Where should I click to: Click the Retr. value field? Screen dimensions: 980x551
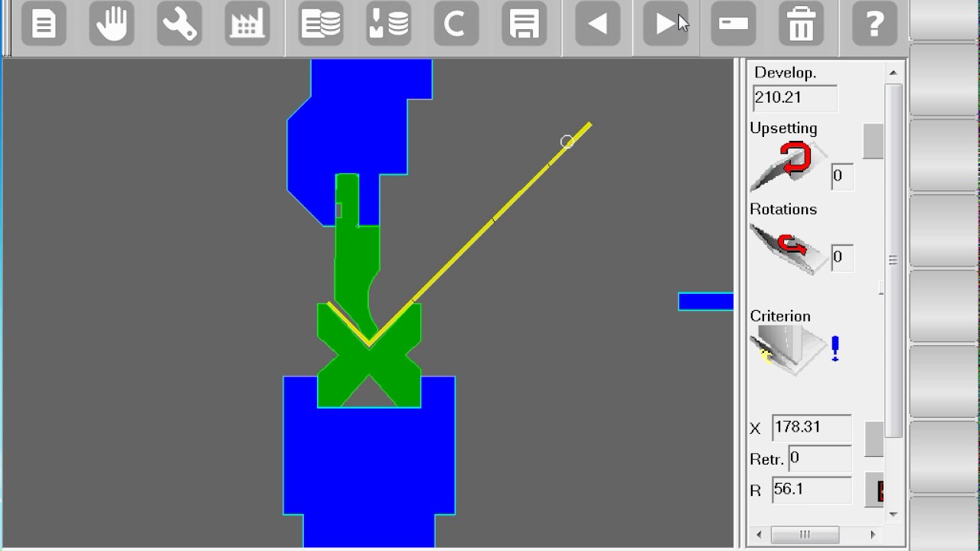click(820, 458)
